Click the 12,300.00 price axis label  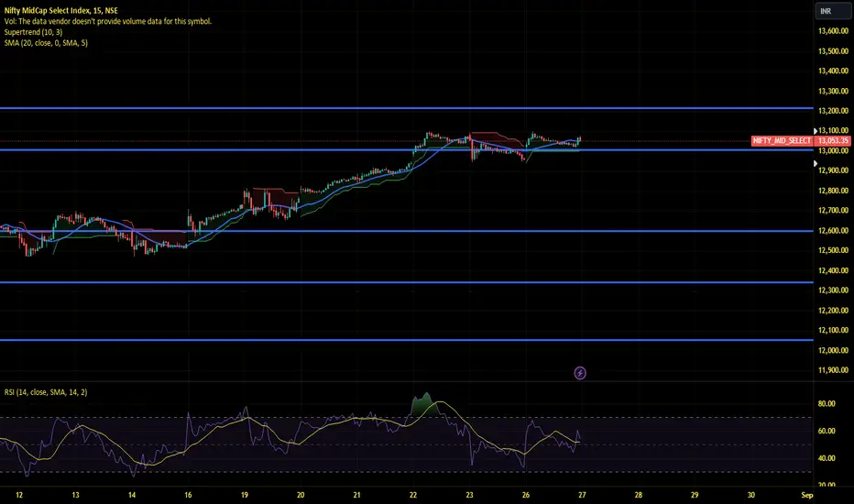(x=833, y=290)
